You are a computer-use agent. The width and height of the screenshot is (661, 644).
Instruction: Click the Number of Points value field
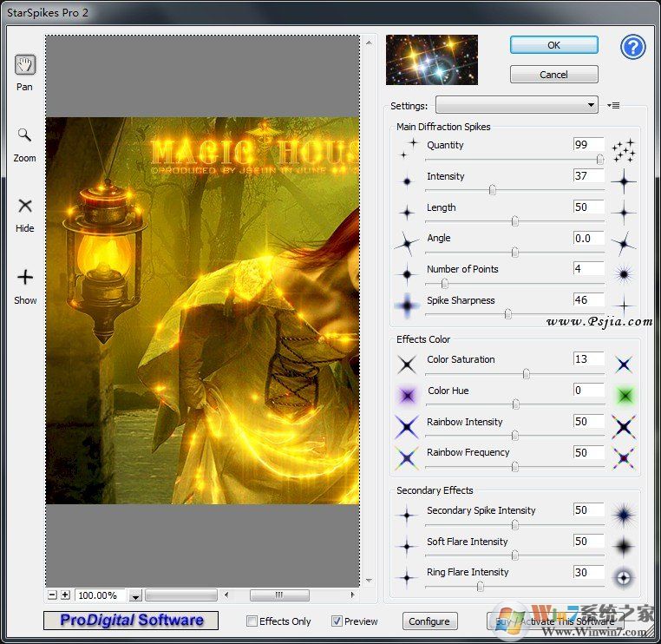[588, 269]
